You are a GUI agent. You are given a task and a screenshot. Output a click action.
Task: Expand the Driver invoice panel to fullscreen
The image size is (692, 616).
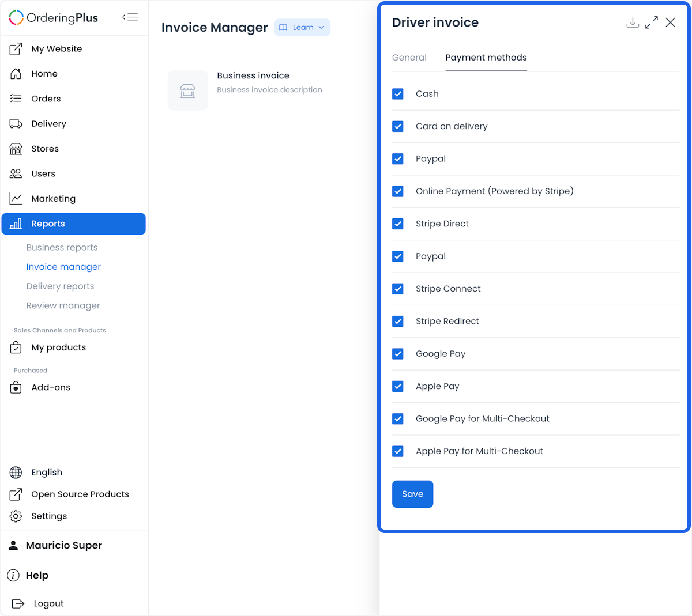pos(652,22)
